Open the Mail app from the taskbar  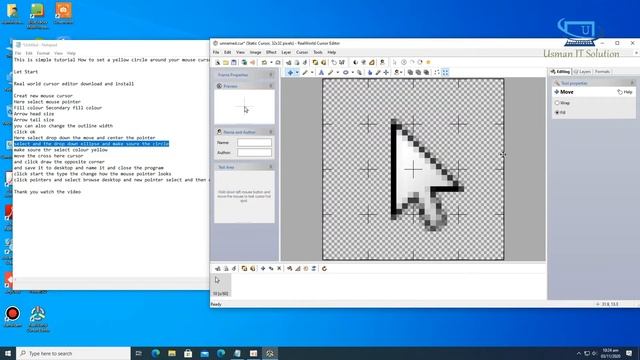point(204,353)
